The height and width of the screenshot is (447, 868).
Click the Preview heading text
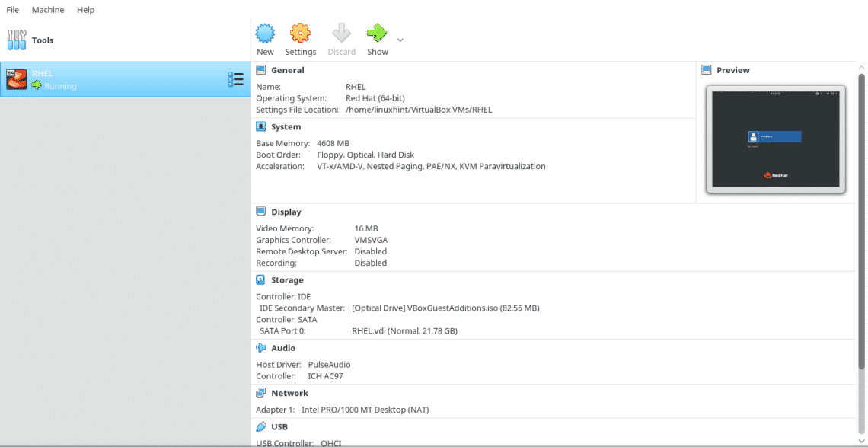tap(733, 70)
